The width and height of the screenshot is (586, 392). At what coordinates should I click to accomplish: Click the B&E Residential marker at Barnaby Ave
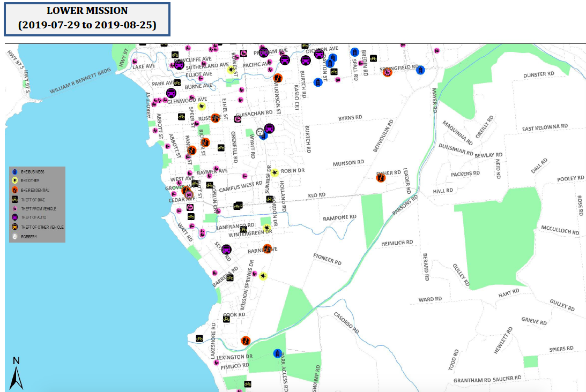268,248
